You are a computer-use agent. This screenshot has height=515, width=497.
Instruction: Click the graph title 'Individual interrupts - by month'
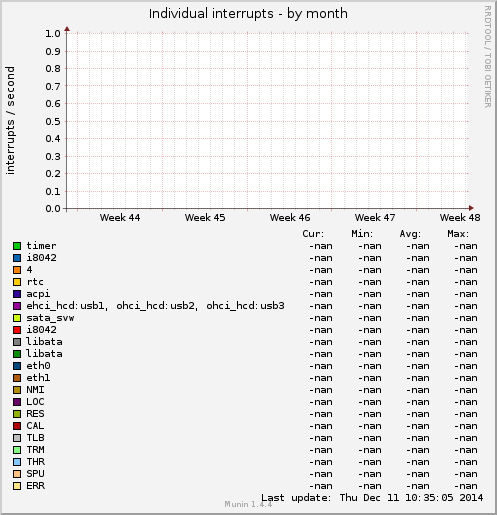[248, 14]
